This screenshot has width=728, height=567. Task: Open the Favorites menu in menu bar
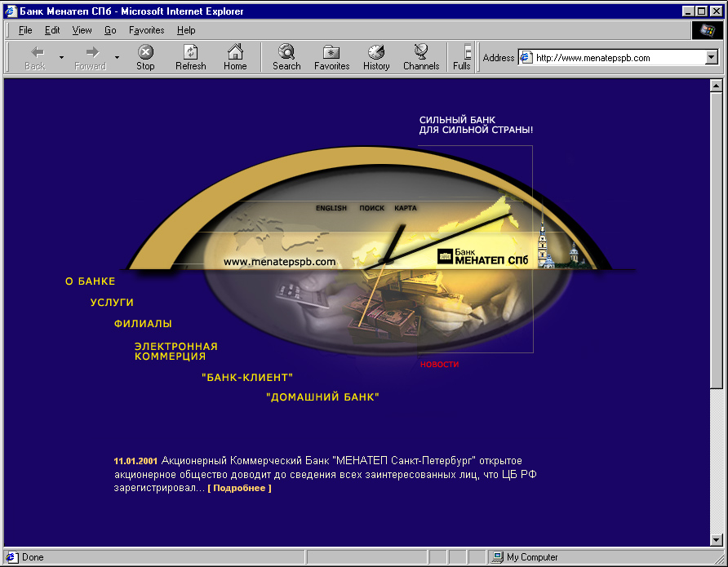[147, 30]
